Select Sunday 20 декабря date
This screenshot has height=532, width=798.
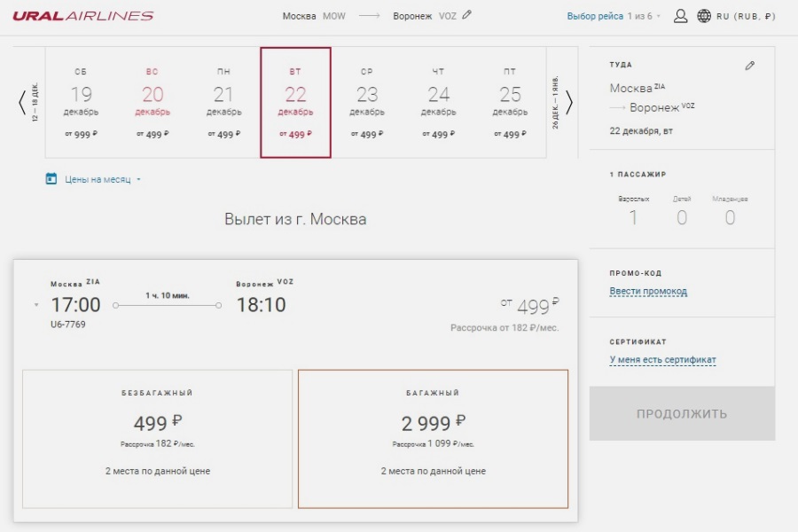pyautogui.click(x=153, y=103)
